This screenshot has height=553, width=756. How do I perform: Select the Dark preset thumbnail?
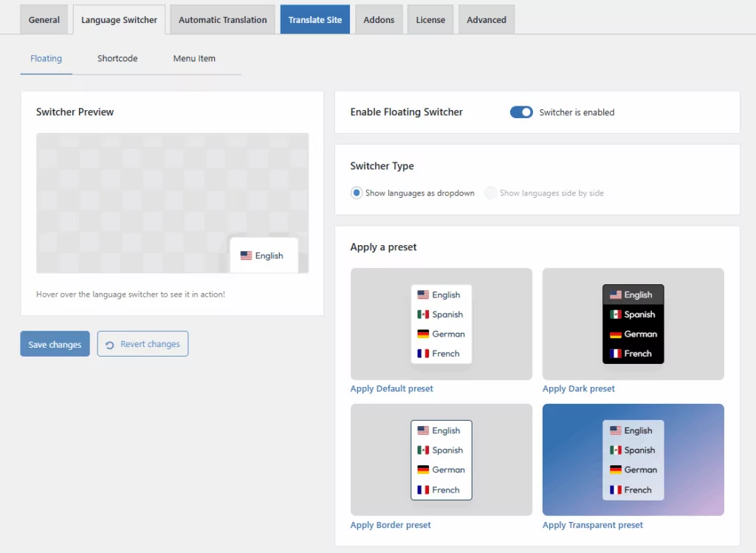(633, 324)
